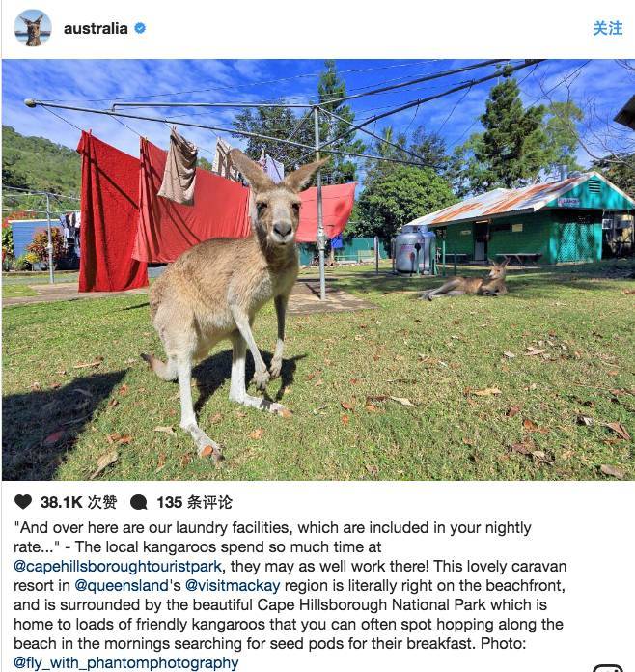The width and height of the screenshot is (635, 672).
Task: Click the partial Instagram logo at bottom right
Action: (x=608, y=668)
